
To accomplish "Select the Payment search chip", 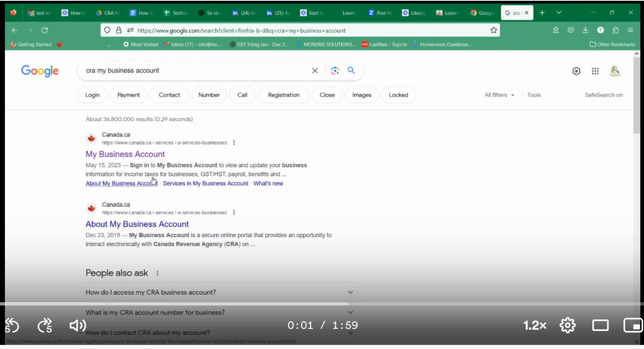I will [128, 95].
